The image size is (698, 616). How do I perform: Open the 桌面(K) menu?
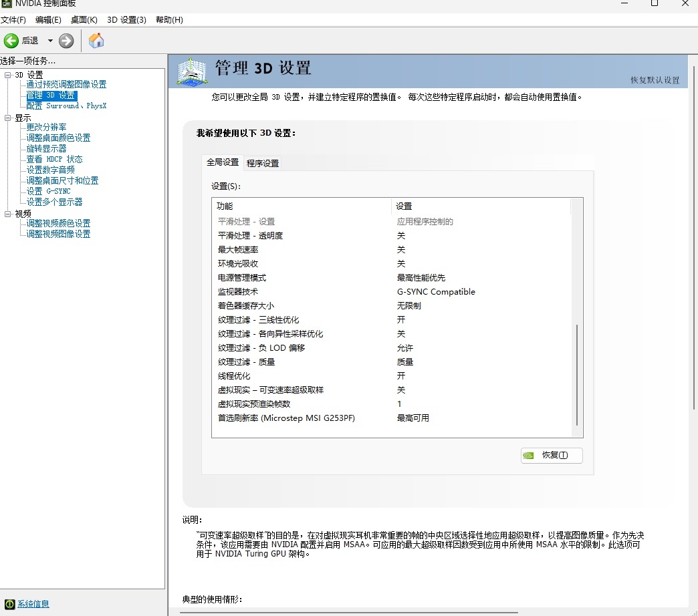click(84, 19)
